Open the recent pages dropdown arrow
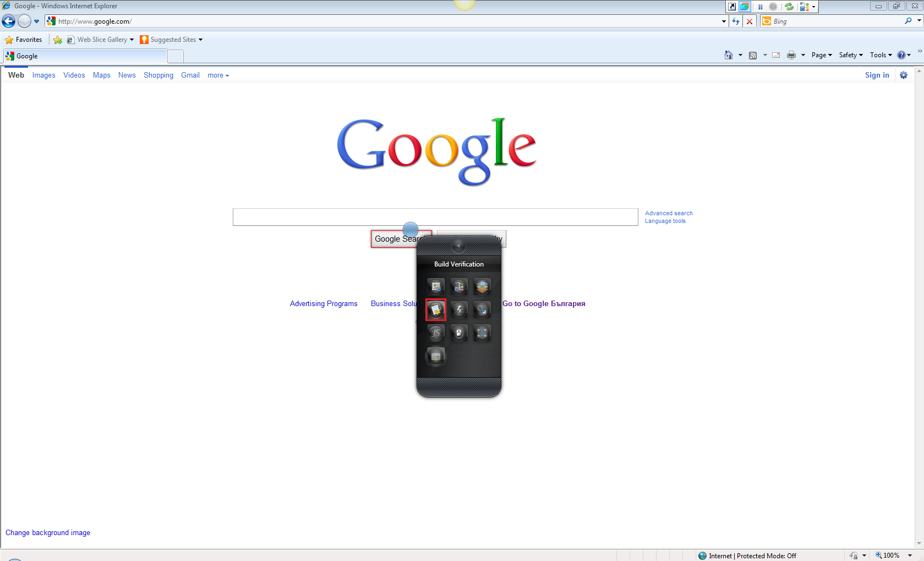Image resolution: width=924 pixels, height=561 pixels. (37, 21)
